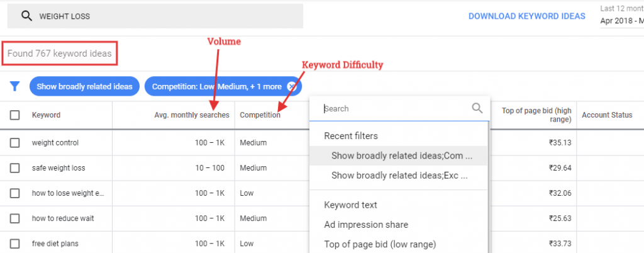This screenshot has height=253, width=644.
Task: Click the ₹33.73 bid value
Action: [x=560, y=244]
